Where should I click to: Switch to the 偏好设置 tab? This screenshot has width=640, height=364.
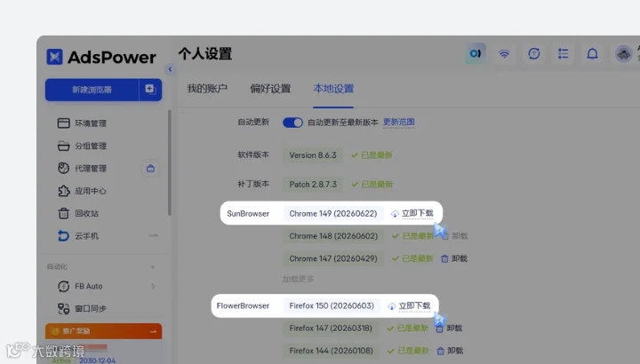click(270, 89)
